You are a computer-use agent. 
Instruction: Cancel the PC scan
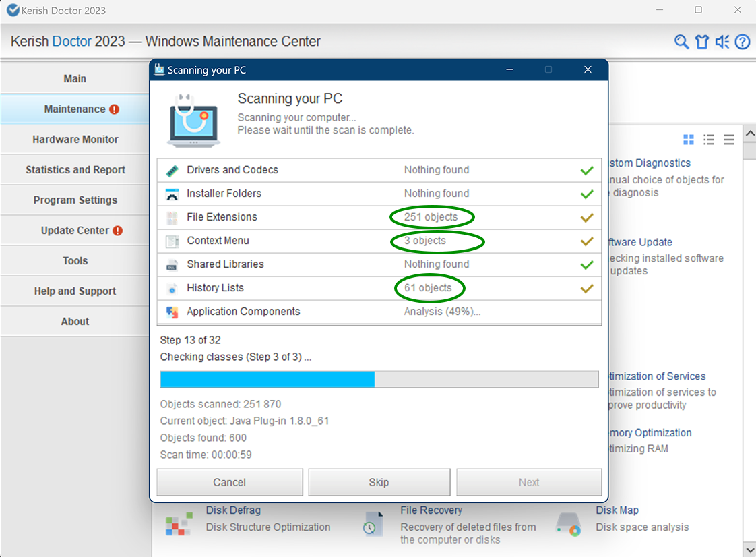230,482
